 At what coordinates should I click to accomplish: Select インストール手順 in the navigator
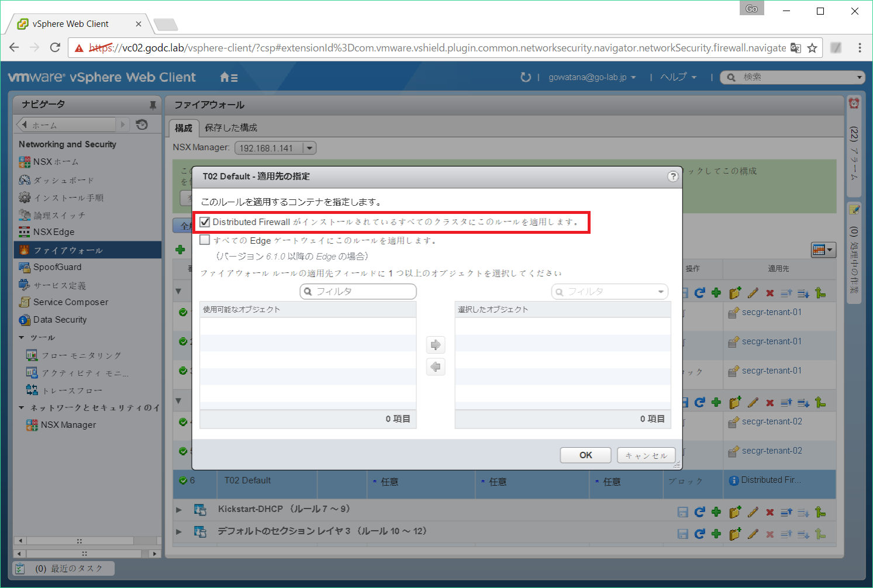[x=61, y=198]
